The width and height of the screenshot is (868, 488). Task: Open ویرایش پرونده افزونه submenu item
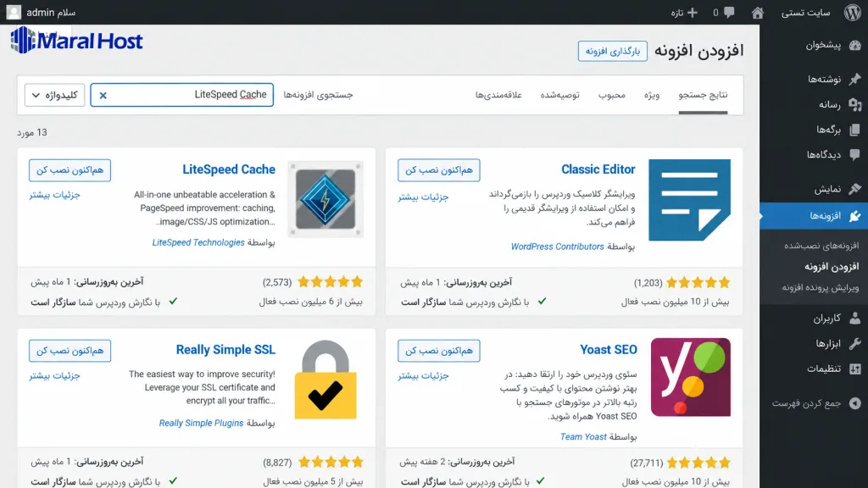click(x=821, y=288)
